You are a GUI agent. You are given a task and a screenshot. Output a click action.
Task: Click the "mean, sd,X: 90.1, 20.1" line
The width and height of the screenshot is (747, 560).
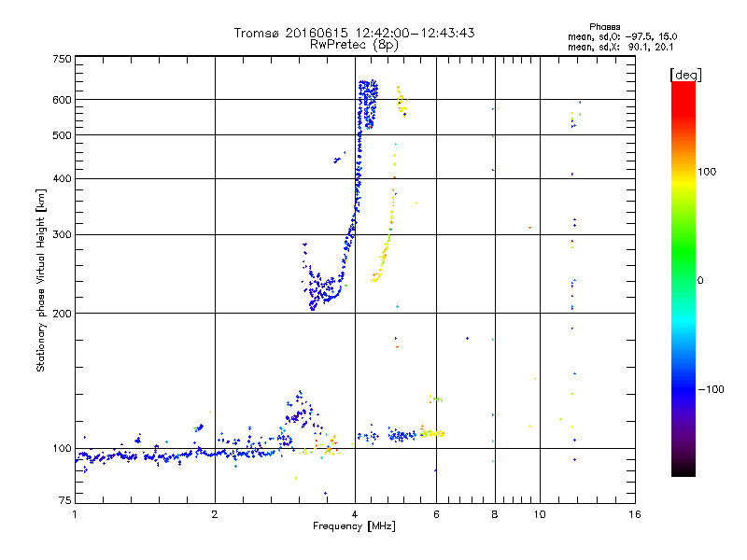621,48
